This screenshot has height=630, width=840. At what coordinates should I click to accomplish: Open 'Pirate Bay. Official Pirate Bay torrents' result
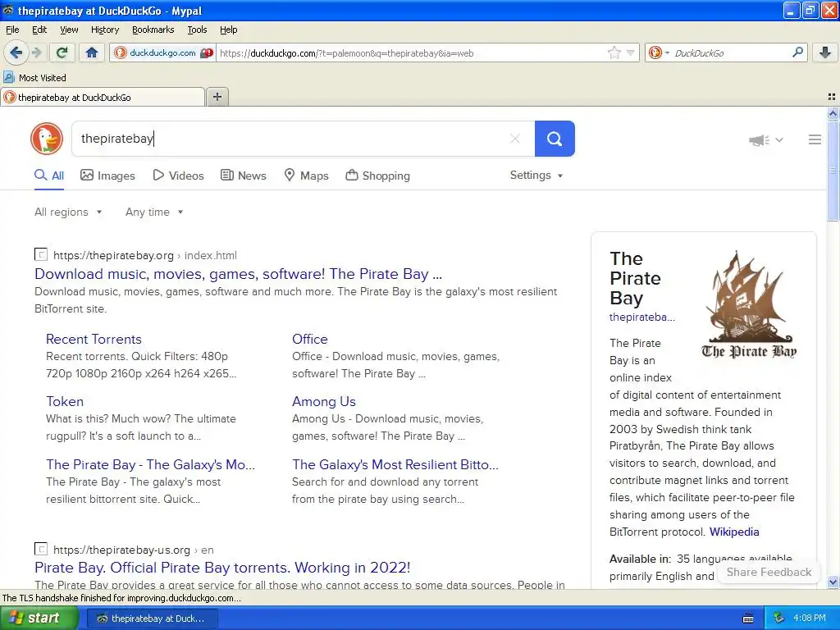point(222,568)
